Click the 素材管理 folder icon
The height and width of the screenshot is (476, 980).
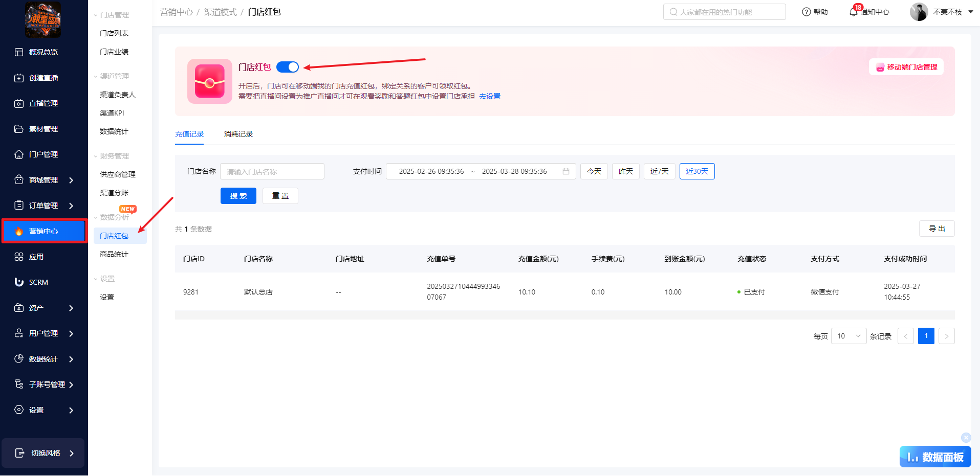(x=19, y=129)
